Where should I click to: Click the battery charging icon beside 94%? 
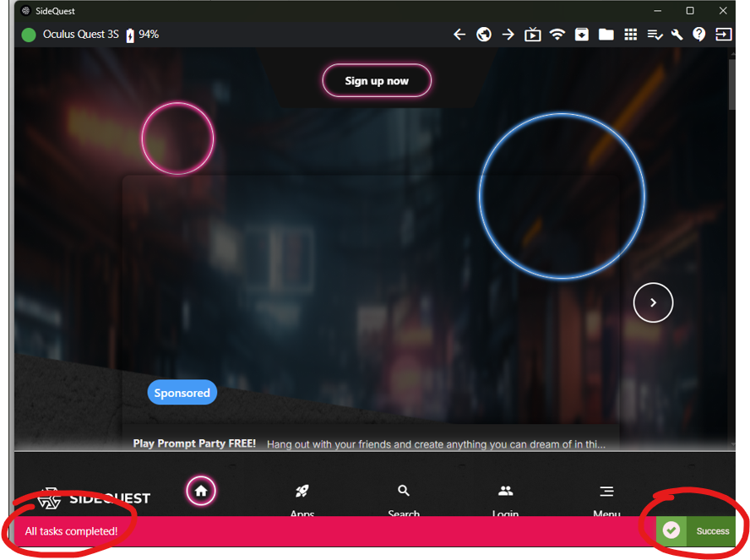(x=130, y=35)
